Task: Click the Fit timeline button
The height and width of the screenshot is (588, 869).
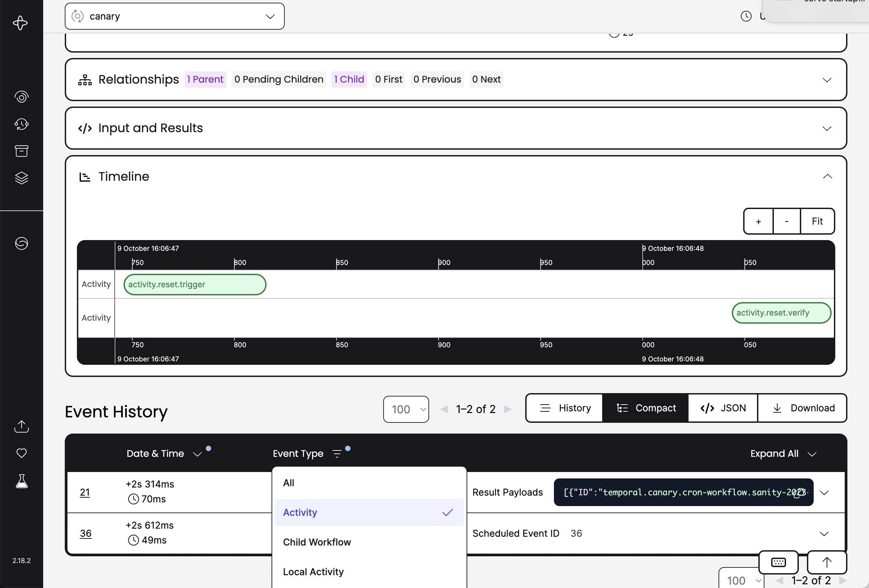Action: point(817,221)
